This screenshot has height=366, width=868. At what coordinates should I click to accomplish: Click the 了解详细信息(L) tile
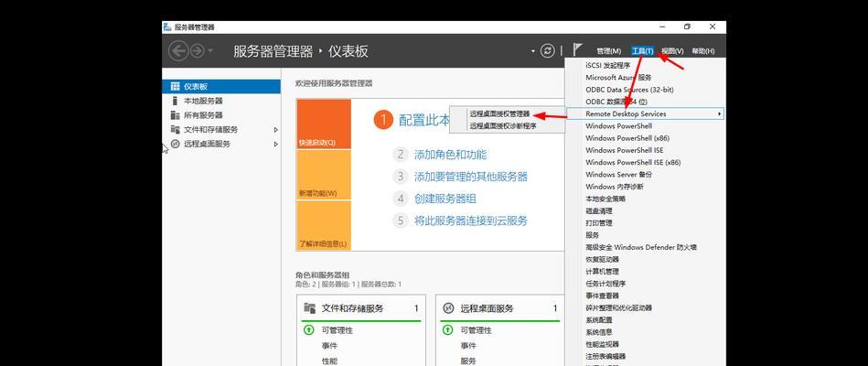(324, 225)
